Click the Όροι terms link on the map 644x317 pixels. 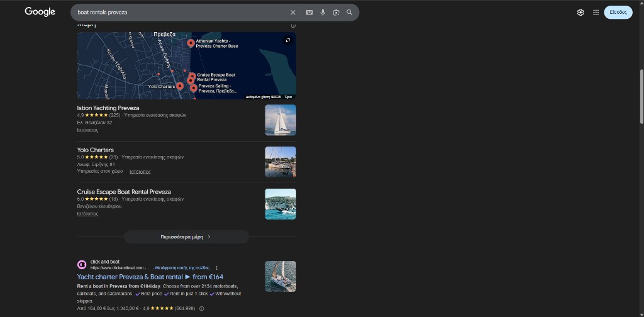(x=288, y=97)
